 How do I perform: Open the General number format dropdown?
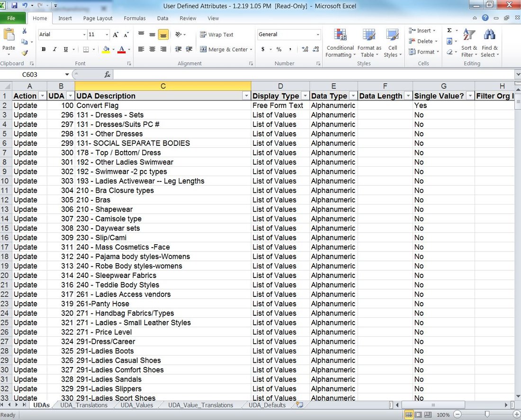[x=318, y=35]
